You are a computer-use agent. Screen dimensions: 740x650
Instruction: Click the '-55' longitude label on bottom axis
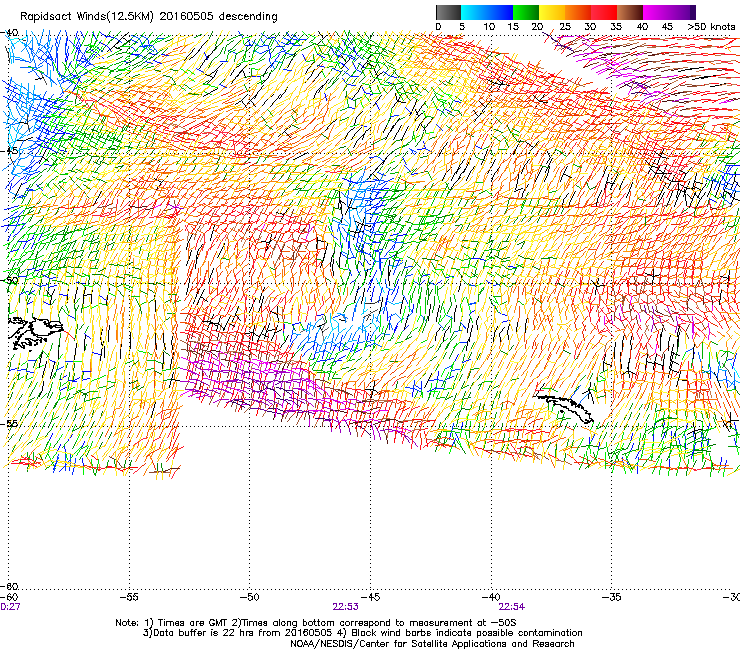[x=129, y=597]
